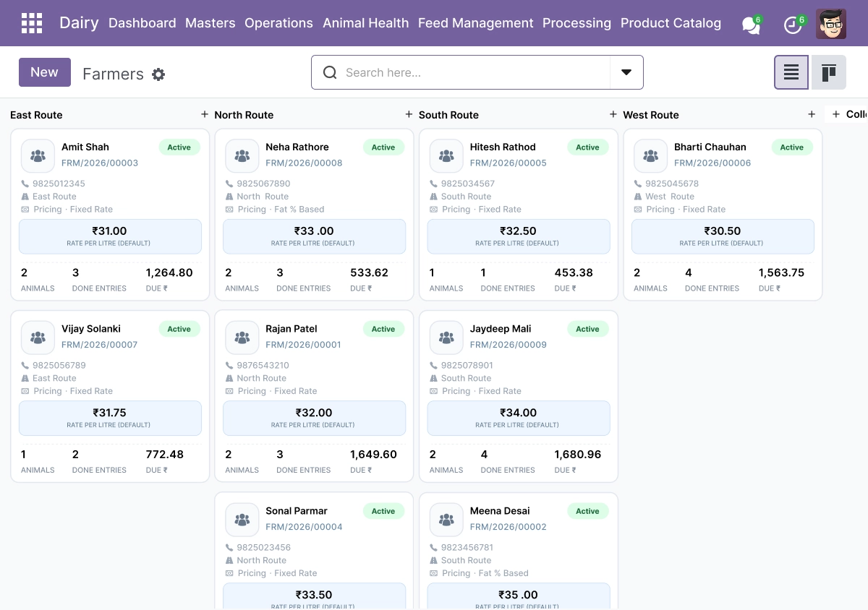This screenshot has width=868, height=610.
Task: Click the search magnifier icon
Action: (330, 72)
